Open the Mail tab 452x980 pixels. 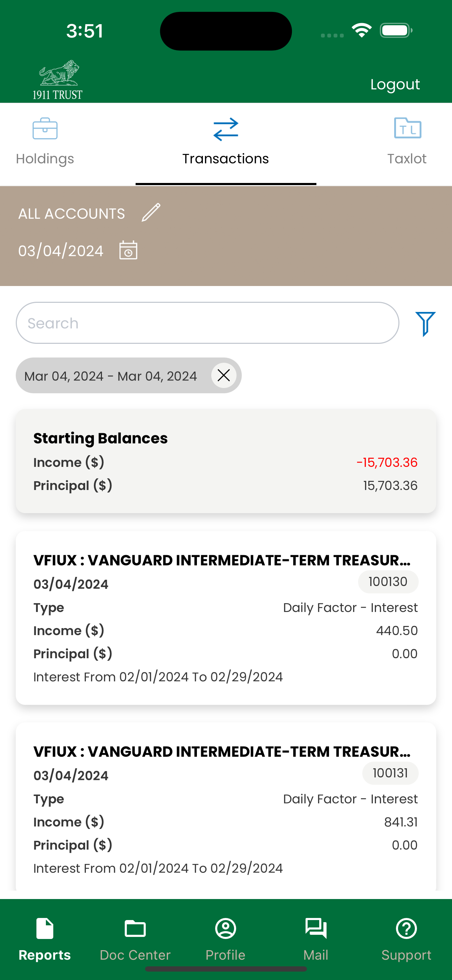pos(316,939)
